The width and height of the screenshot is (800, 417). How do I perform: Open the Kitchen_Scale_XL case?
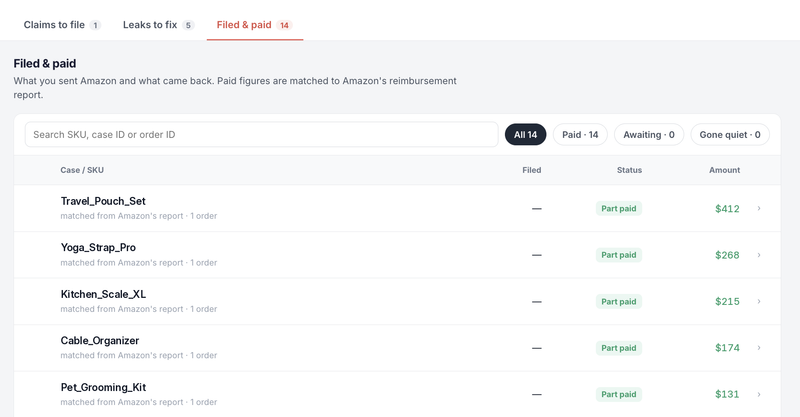pos(397,301)
